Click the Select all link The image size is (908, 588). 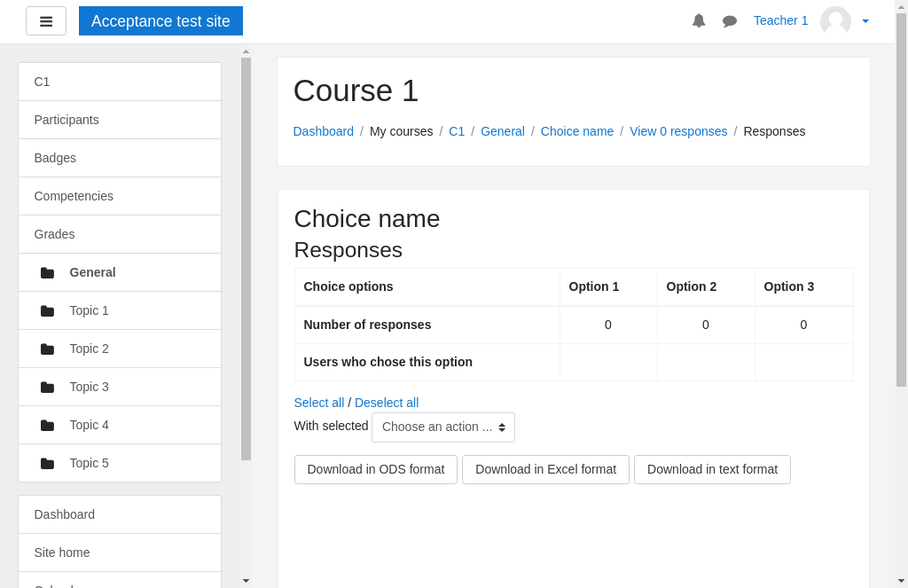(x=319, y=403)
